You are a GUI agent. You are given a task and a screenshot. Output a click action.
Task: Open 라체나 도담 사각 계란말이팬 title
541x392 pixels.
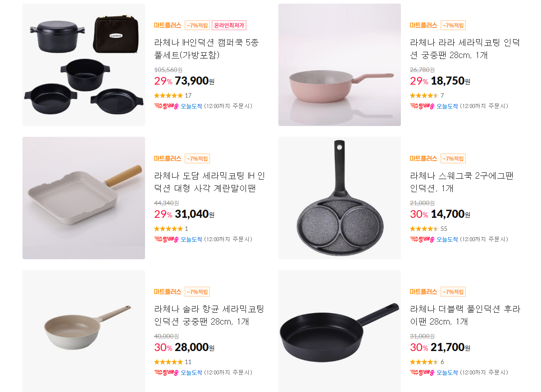tap(209, 182)
